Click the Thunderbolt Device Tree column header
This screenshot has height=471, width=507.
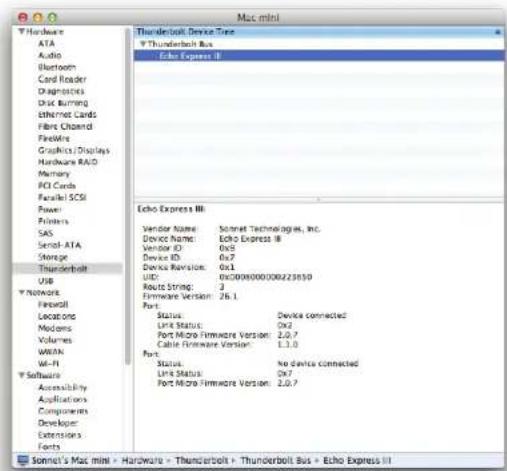[319, 32]
